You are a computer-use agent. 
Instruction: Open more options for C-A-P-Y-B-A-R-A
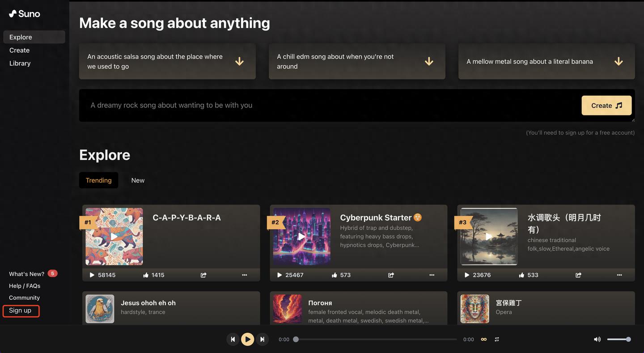245,275
